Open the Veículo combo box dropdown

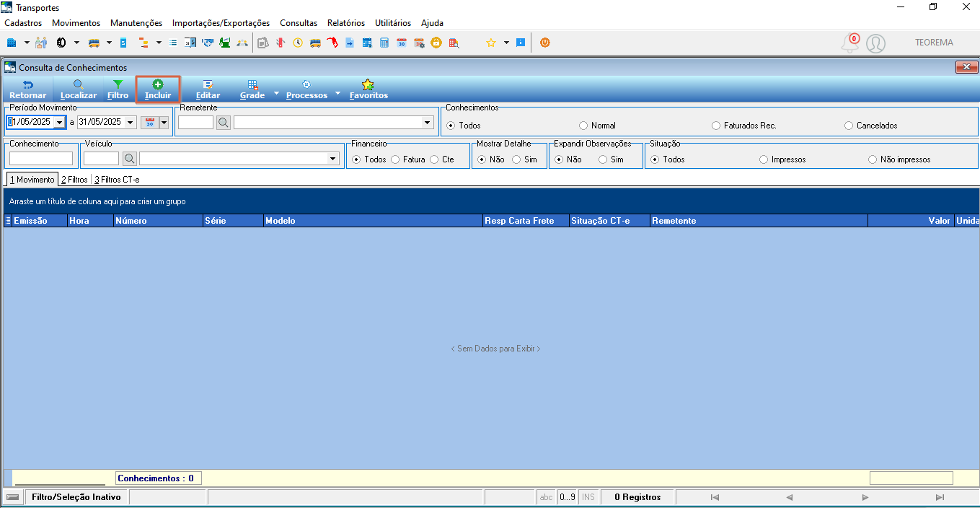point(333,158)
